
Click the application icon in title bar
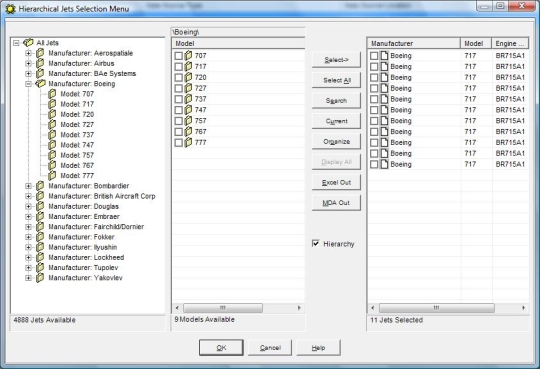11,9
